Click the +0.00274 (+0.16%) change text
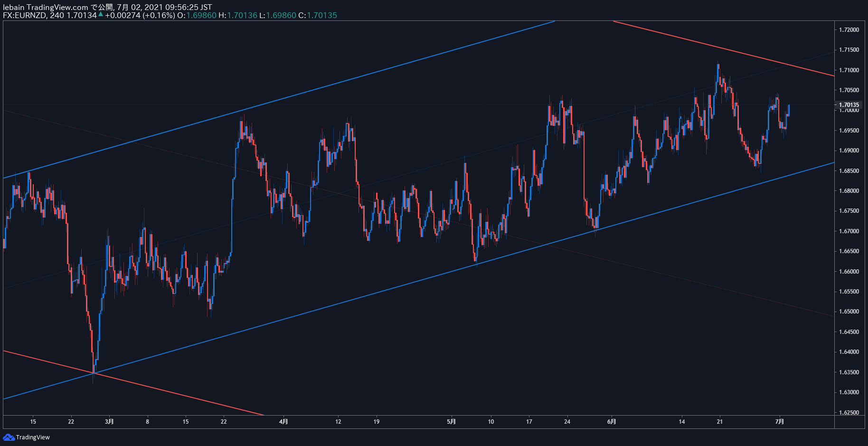The height and width of the screenshot is (446, 868). (140, 15)
